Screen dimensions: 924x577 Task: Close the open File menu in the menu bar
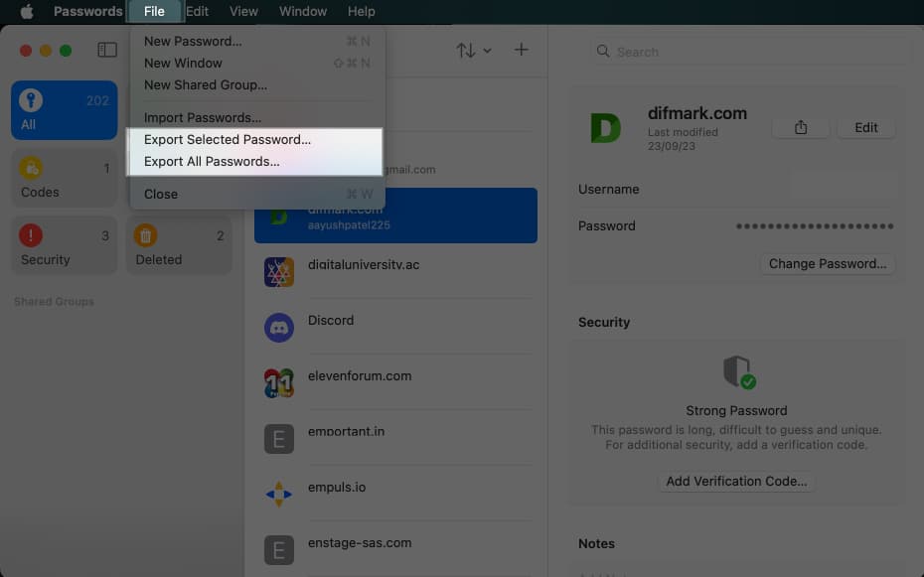(x=154, y=11)
